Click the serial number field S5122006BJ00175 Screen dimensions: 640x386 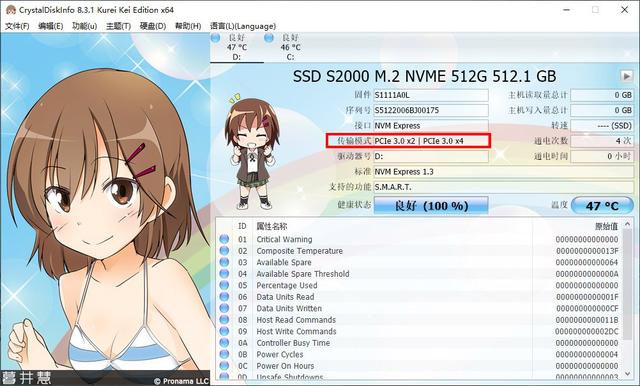click(x=431, y=110)
